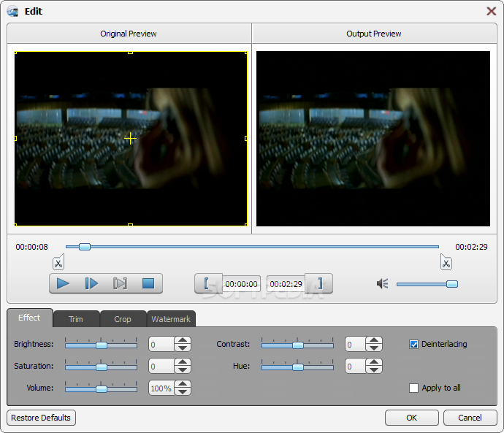Confirm with the OK button
Image resolution: width=504 pixels, height=433 pixels.
[x=412, y=418]
